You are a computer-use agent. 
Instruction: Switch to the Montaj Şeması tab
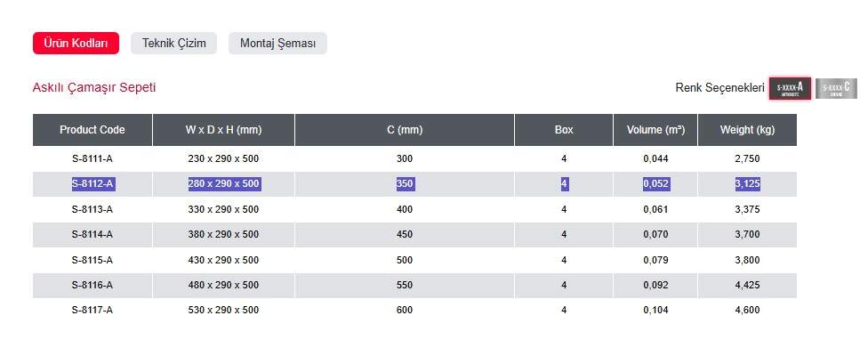point(277,44)
